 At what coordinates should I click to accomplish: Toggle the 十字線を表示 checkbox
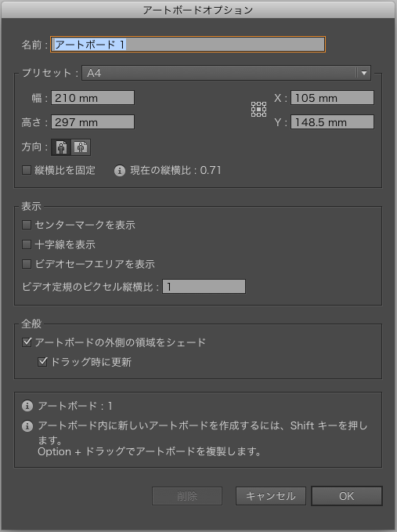click(27, 244)
